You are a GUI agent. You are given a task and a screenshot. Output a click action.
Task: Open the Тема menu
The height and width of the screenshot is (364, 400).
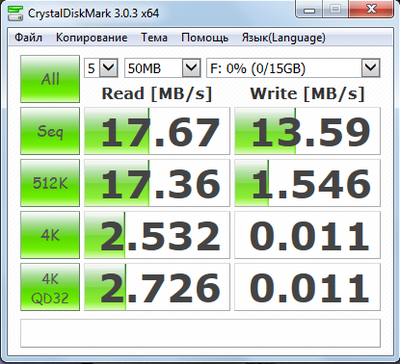(x=154, y=38)
